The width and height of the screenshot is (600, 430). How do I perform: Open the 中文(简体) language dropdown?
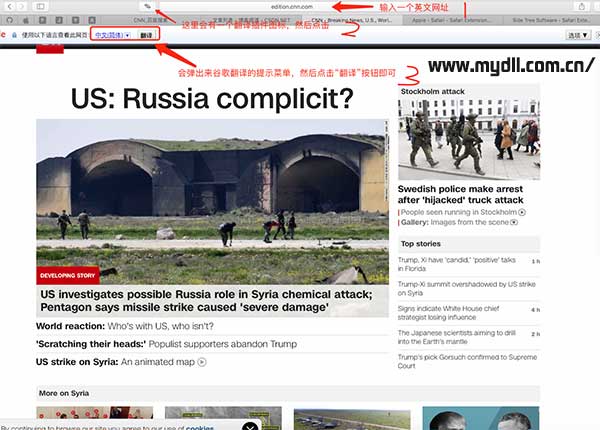tap(113, 35)
